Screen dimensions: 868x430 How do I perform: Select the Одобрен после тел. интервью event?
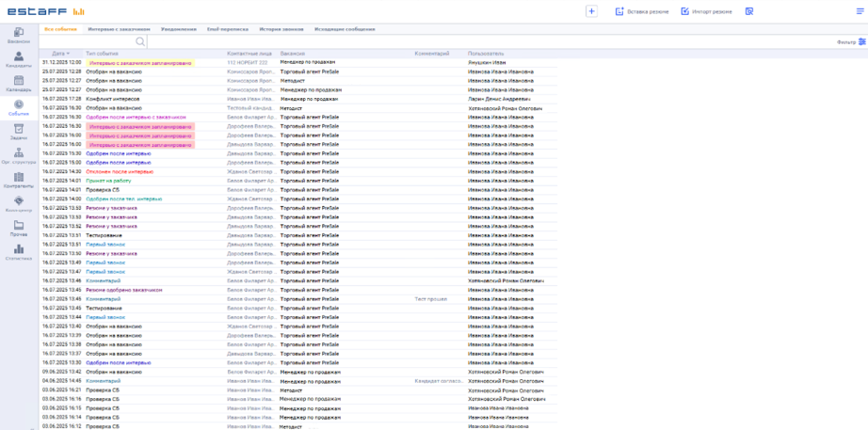point(124,199)
